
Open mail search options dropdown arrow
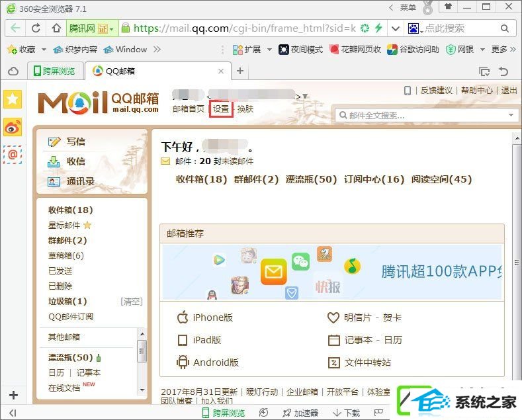tap(511, 115)
